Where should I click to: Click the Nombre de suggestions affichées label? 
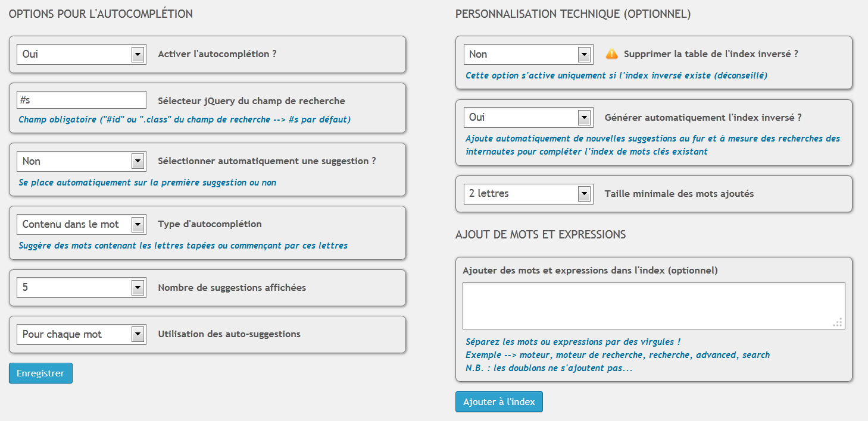pyautogui.click(x=232, y=288)
